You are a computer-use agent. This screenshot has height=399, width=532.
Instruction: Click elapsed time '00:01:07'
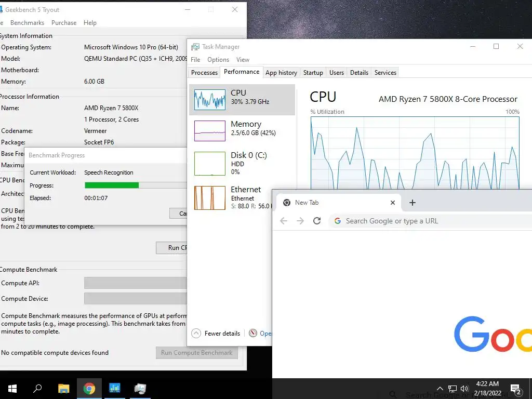click(x=96, y=198)
